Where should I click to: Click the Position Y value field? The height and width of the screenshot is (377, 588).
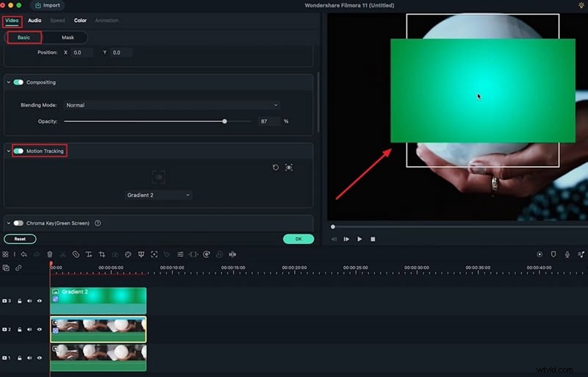pyautogui.click(x=121, y=52)
